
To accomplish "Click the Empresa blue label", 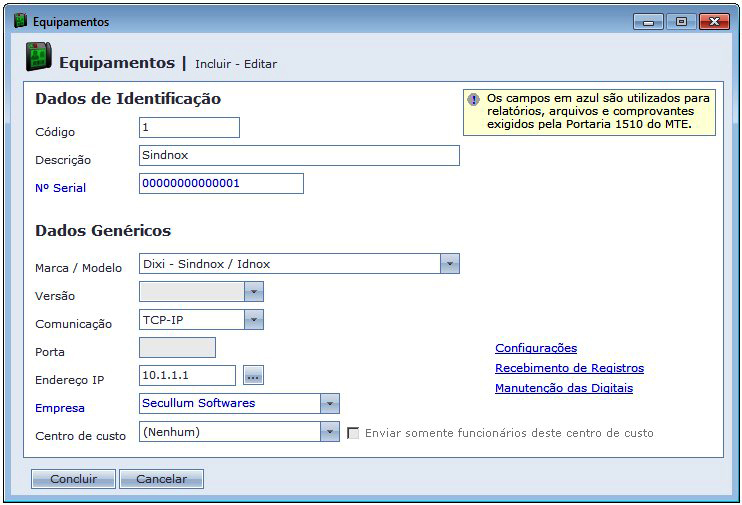I will pyautogui.click(x=60, y=408).
